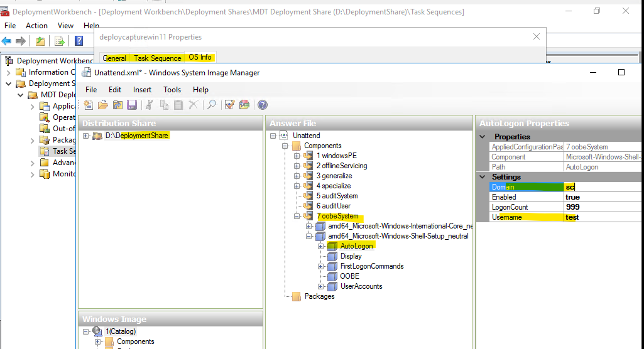Save the answer file with floppy icon
Viewport: 644px width, 349px height.
tap(132, 105)
